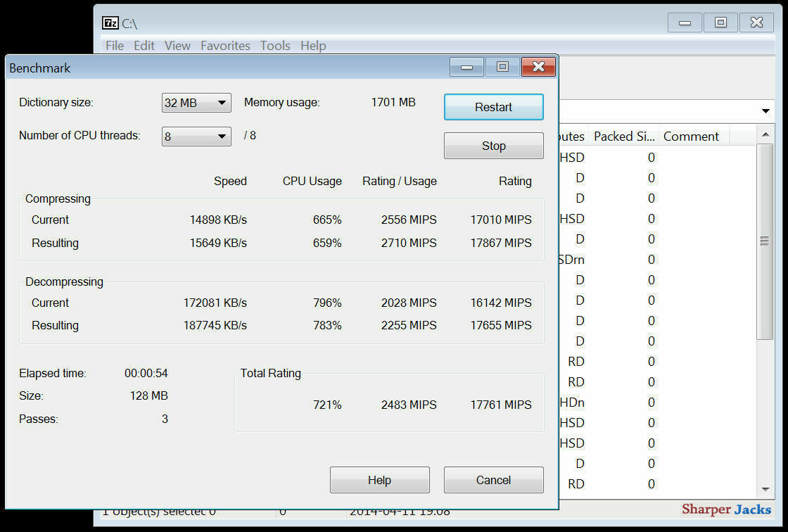Maximize the 7-Zip file manager window
The width and height of the screenshot is (788, 532).
coord(720,23)
